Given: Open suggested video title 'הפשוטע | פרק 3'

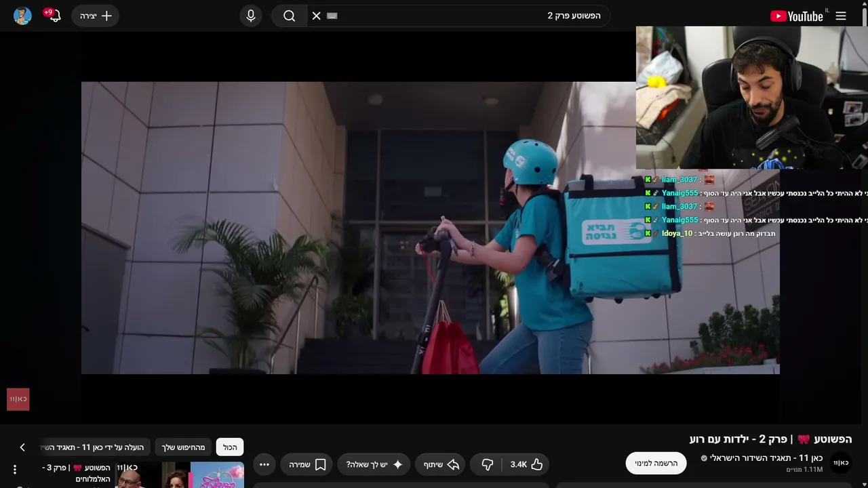Looking at the screenshot, I should tap(75, 473).
